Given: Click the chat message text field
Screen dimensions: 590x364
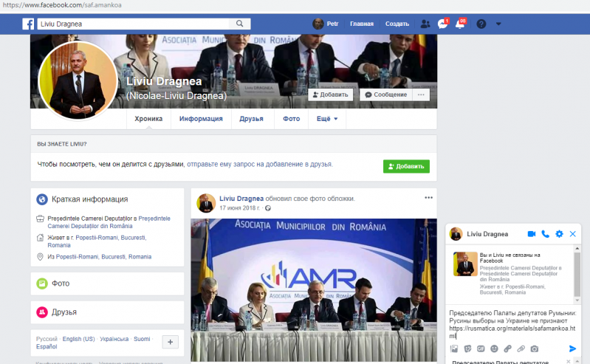Looking at the screenshot, I should tap(513, 324).
